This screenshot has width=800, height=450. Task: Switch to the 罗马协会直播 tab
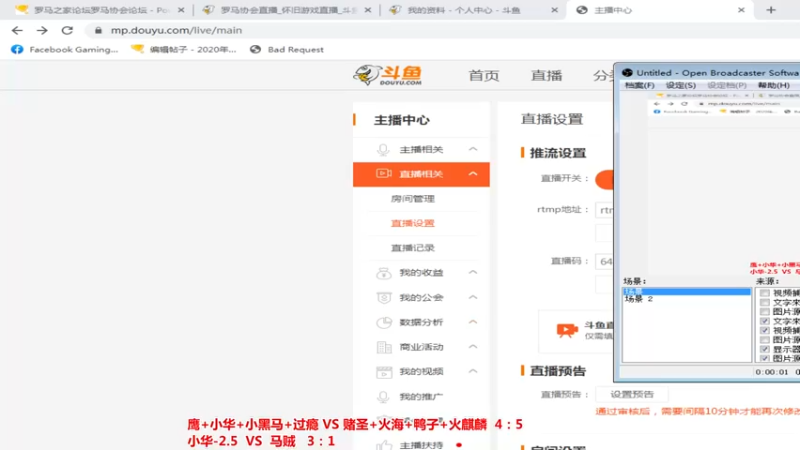coord(287,10)
